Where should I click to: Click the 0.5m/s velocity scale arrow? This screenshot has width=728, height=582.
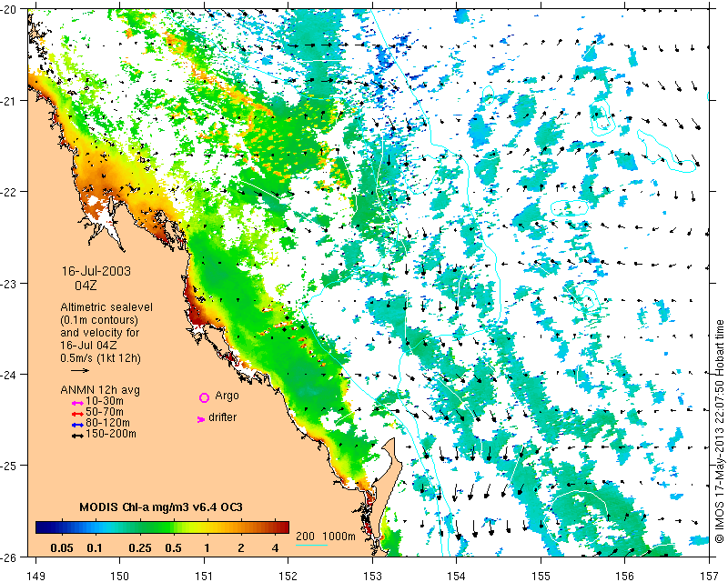coord(80,370)
